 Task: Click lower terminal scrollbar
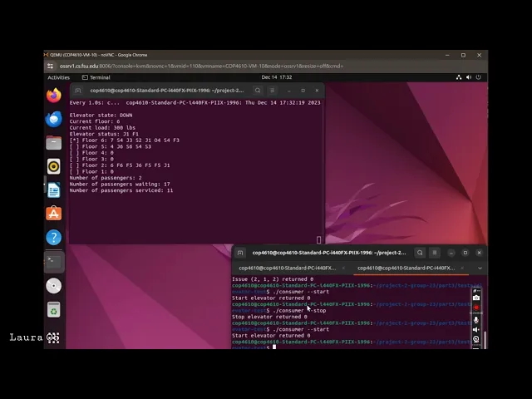[x=485, y=339]
